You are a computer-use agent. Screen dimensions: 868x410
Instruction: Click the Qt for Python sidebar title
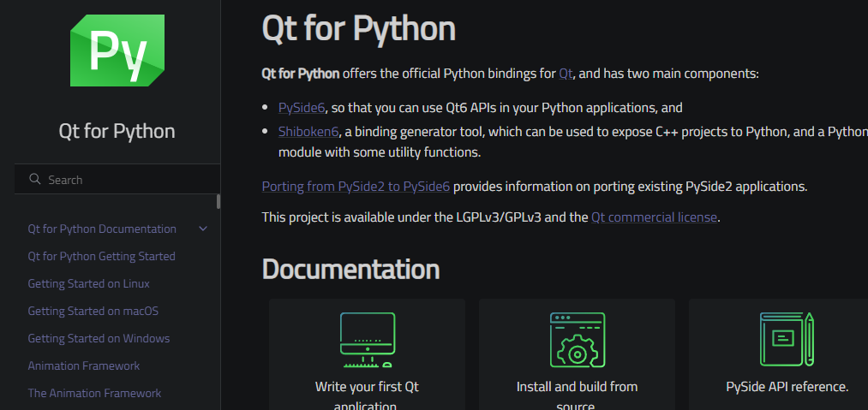click(117, 131)
